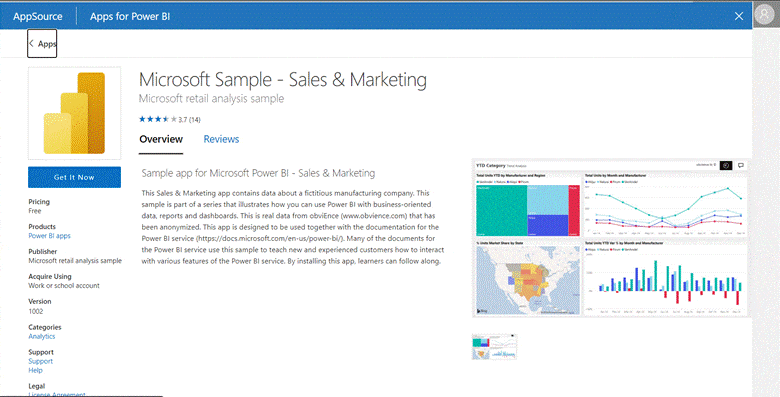Open the Analytics category link
This screenshot has width=780, height=397.
click(42, 336)
